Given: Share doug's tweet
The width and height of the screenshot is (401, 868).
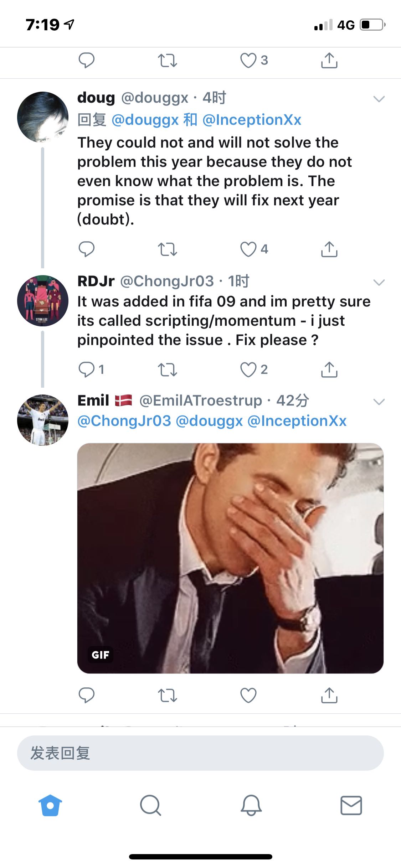Looking at the screenshot, I should click(x=329, y=249).
